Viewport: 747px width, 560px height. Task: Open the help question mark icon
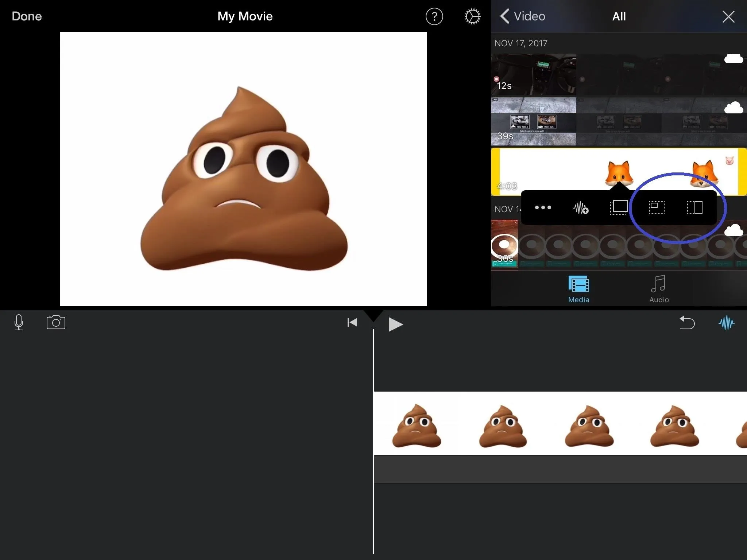pyautogui.click(x=434, y=16)
